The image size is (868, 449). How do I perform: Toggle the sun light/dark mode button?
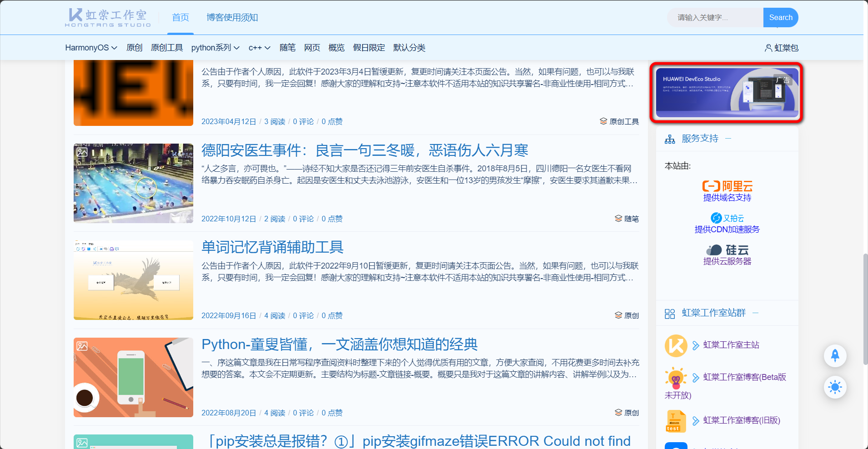pyautogui.click(x=835, y=387)
